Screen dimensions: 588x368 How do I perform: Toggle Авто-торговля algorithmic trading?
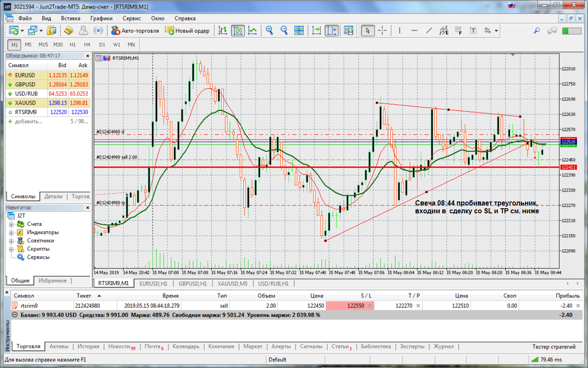point(135,31)
